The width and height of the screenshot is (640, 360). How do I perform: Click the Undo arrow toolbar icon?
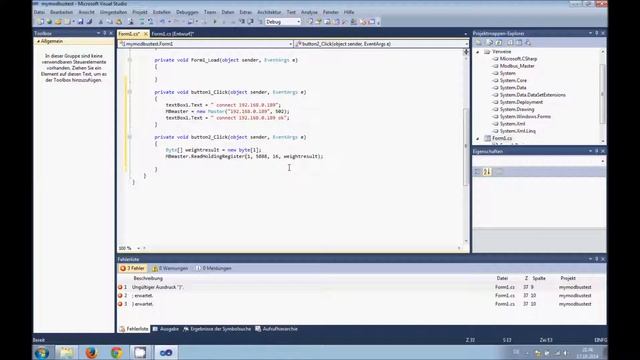point(162,22)
